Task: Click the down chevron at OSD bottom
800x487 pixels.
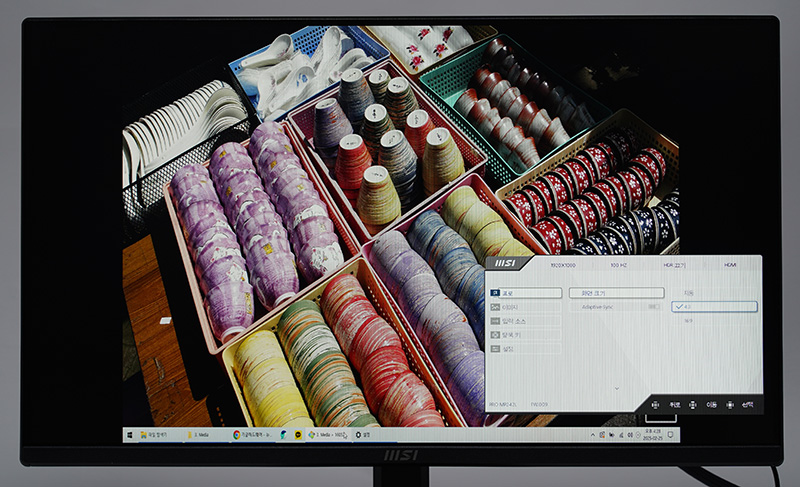Action: (x=617, y=389)
